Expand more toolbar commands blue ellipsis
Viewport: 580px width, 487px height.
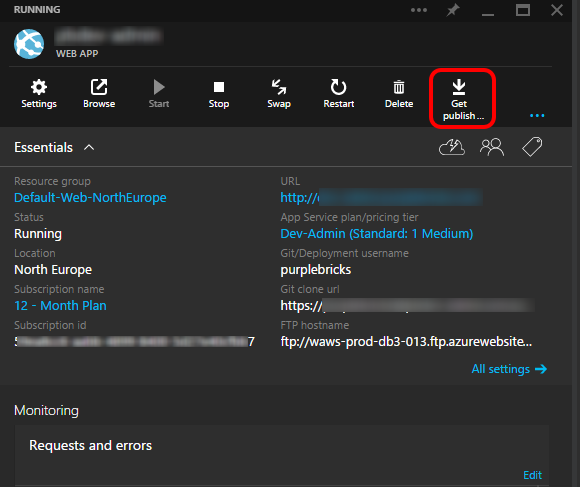click(x=537, y=116)
